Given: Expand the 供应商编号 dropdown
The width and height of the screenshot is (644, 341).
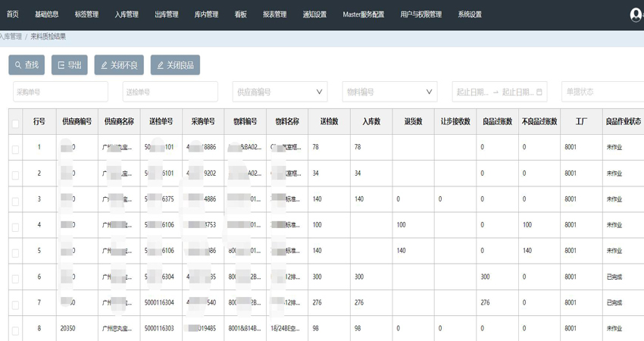Looking at the screenshot, I should [280, 92].
